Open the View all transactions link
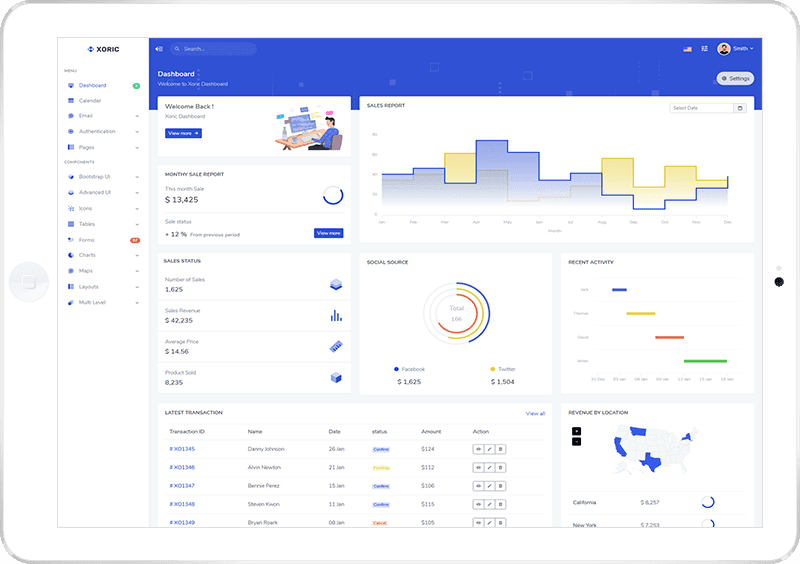800x564 pixels. tap(535, 413)
